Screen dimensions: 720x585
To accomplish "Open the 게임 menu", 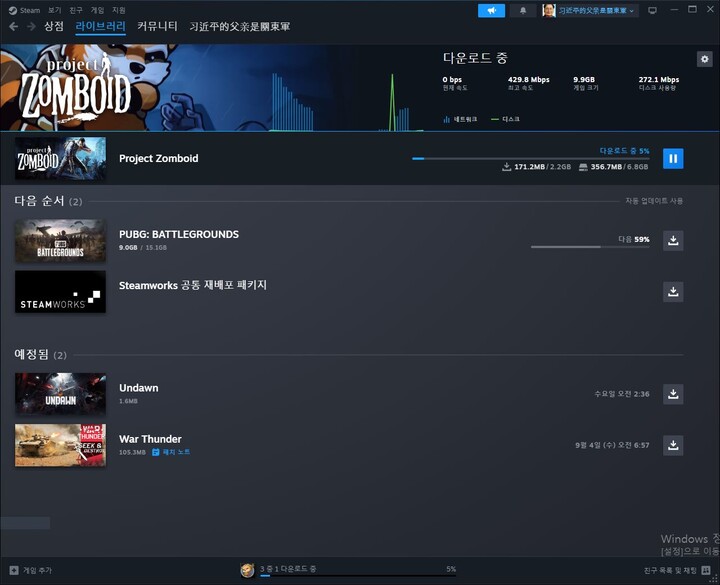I will click(97, 10).
